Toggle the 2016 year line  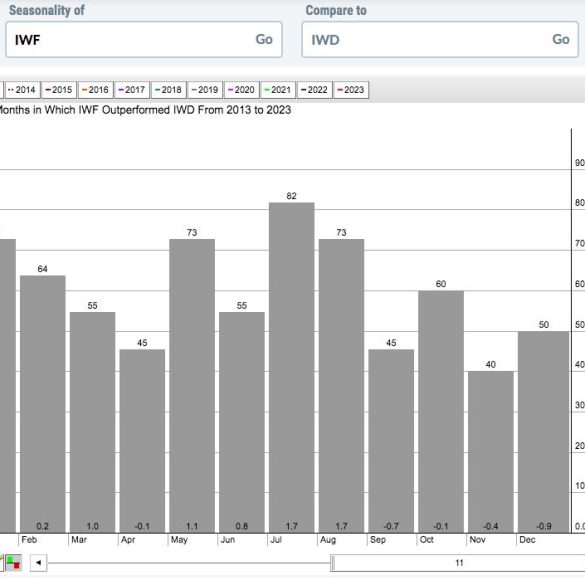pos(96,90)
